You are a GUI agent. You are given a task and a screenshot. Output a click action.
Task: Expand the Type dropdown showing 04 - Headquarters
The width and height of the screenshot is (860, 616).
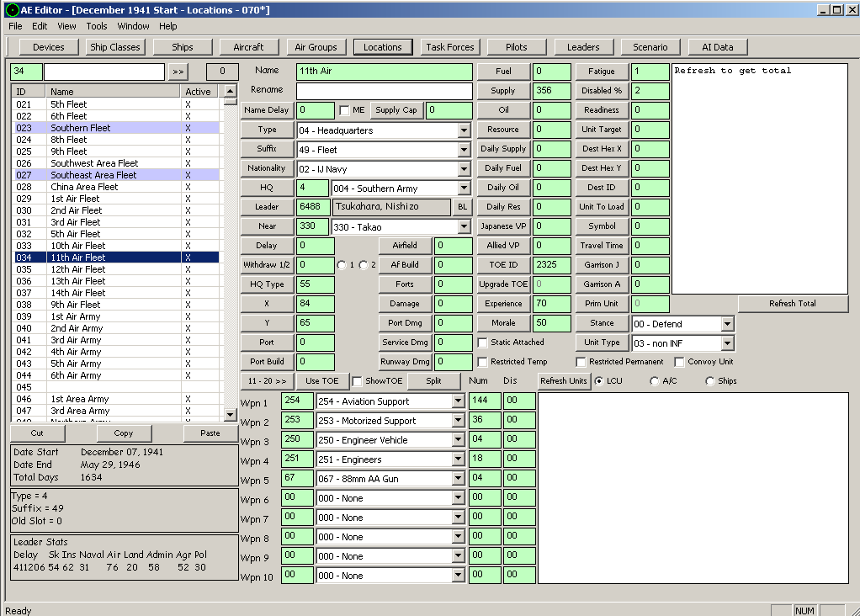[x=464, y=130]
